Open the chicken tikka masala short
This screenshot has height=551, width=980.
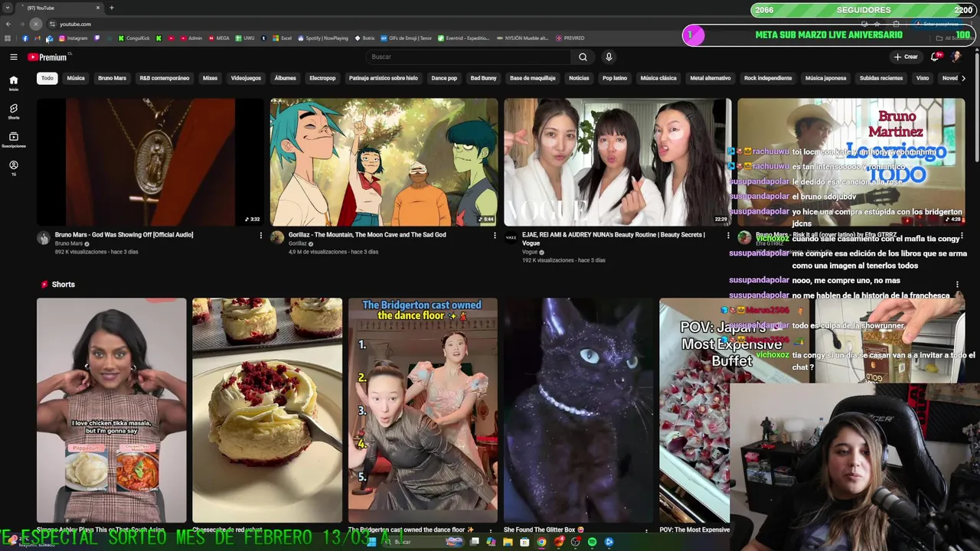(x=111, y=410)
